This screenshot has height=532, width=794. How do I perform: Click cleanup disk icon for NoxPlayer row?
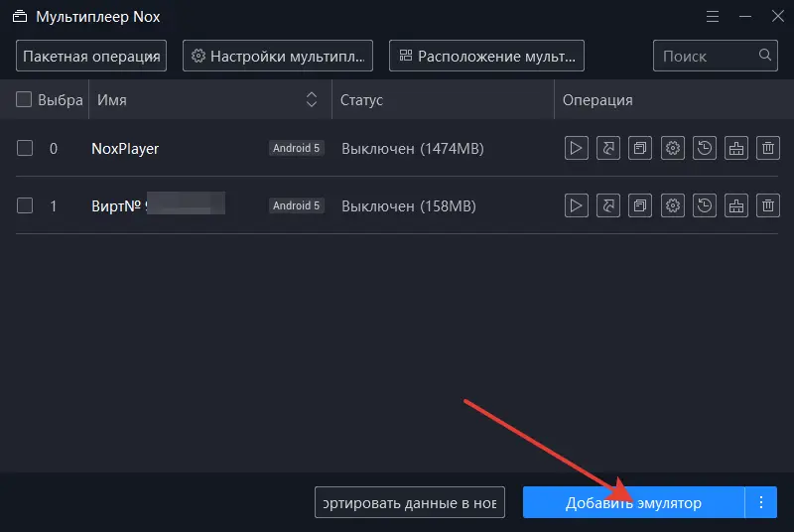coord(736,148)
